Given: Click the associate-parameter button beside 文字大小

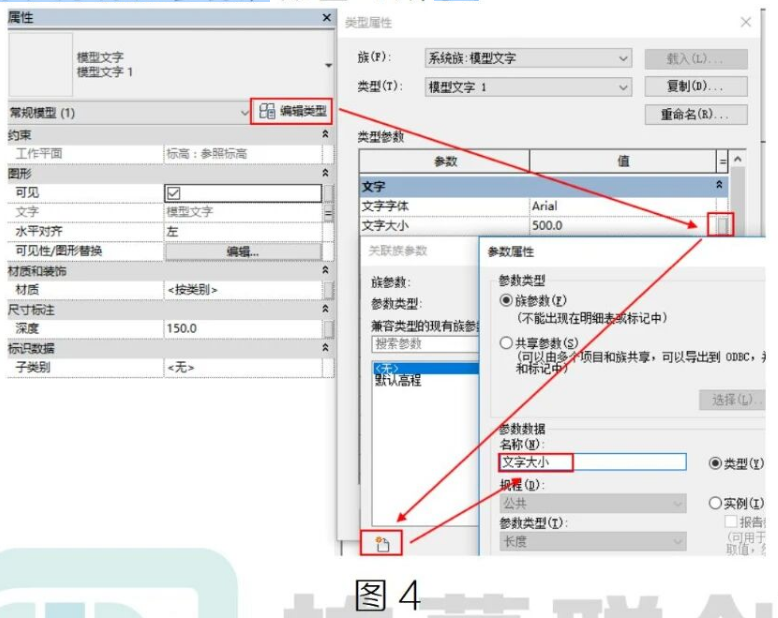Looking at the screenshot, I should click(x=722, y=225).
